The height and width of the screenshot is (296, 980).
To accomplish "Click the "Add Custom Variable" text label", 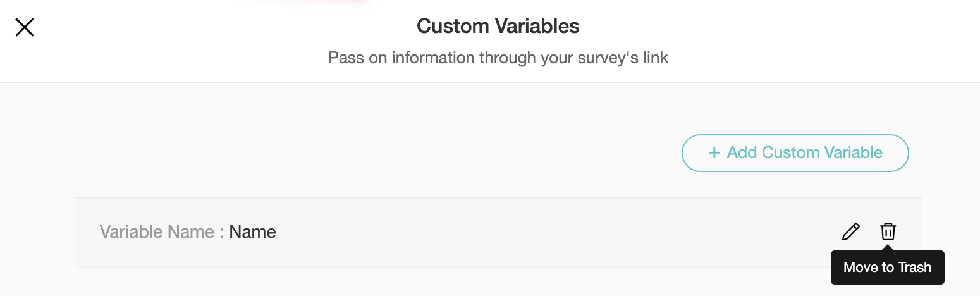I will (x=804, y=153).
